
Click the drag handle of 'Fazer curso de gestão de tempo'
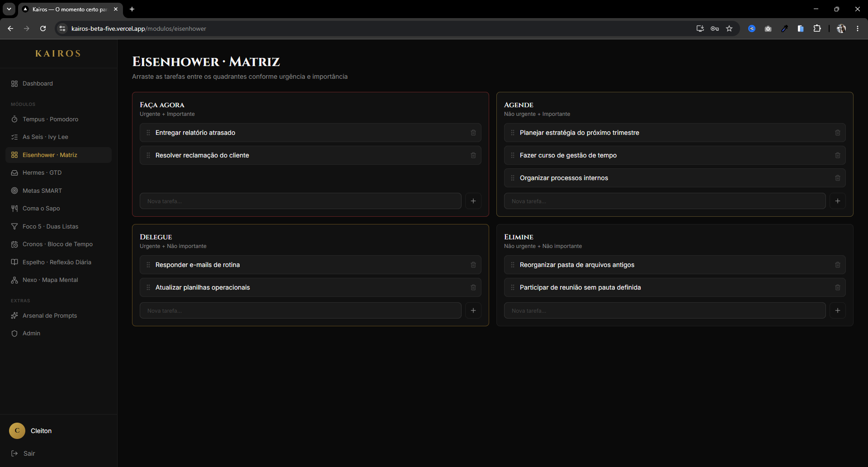click(513, 155)
